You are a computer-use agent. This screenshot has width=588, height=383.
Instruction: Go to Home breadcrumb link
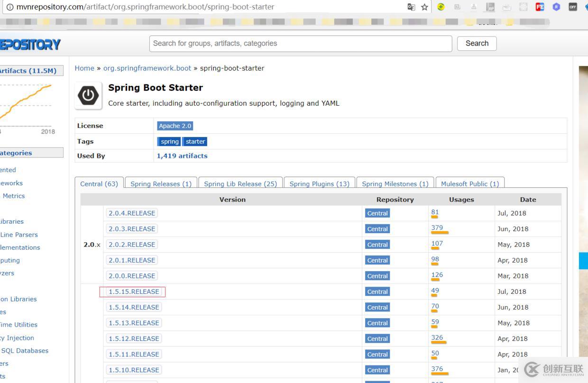tap(84, 68)
